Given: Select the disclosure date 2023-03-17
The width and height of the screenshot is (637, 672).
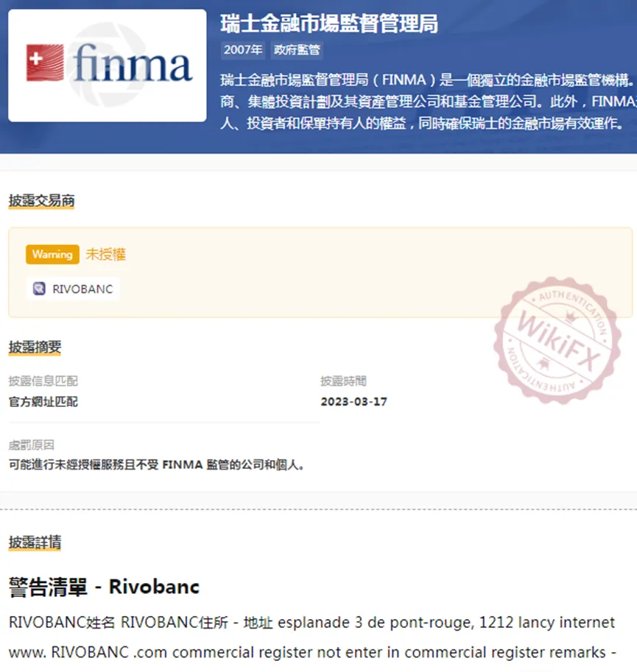Looking at the screenshot, I should [x=353, y=402].
